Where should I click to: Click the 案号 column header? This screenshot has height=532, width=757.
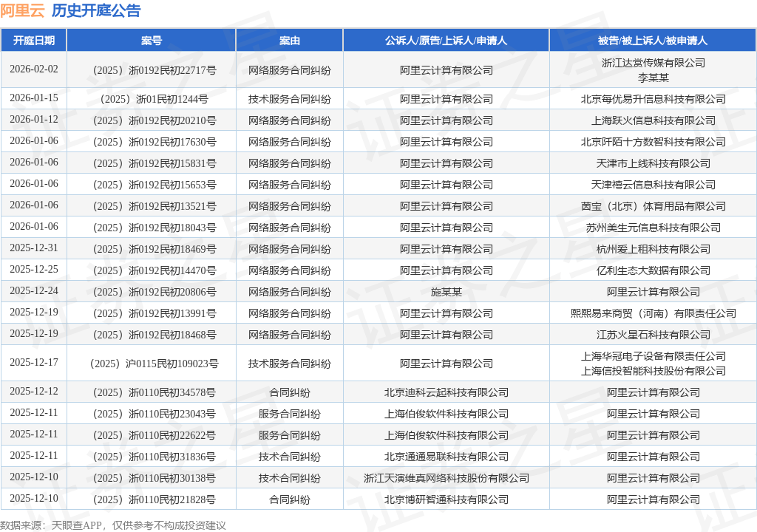click(x=152, y=41)
